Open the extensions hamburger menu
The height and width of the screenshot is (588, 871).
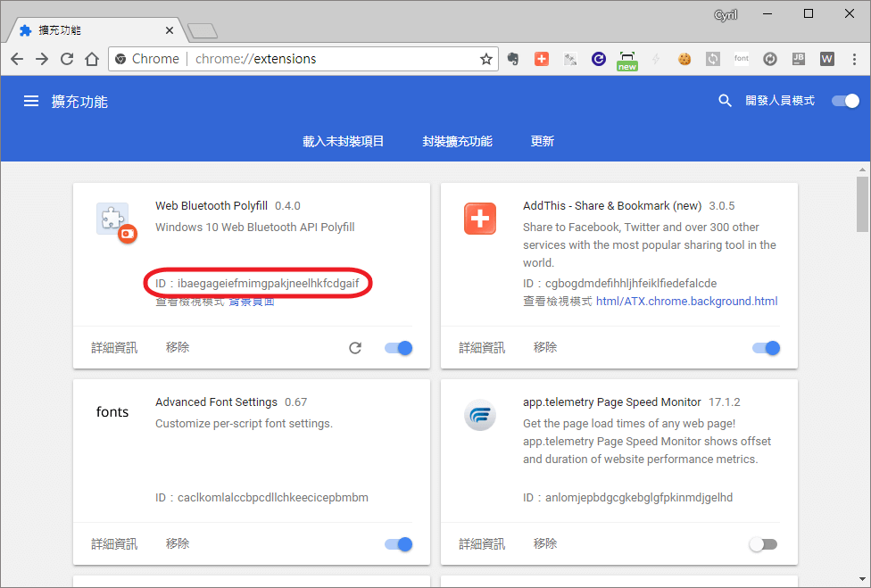(x=31, y=101)
